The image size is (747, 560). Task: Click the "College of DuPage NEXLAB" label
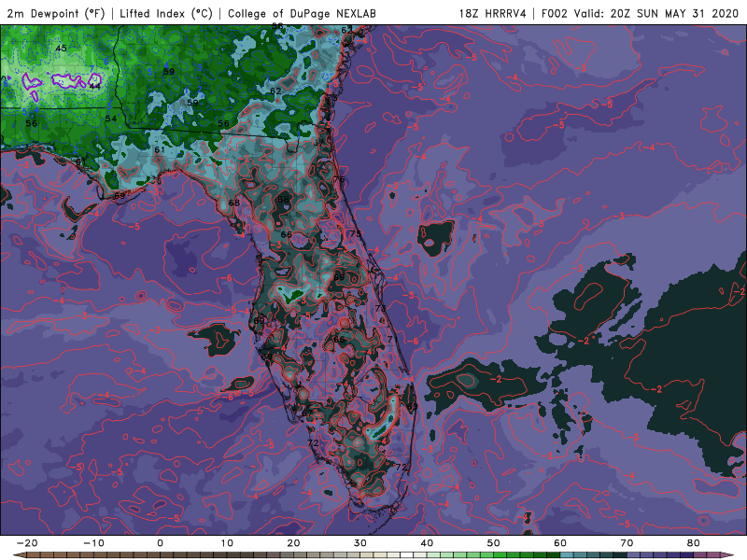[302, 13]
